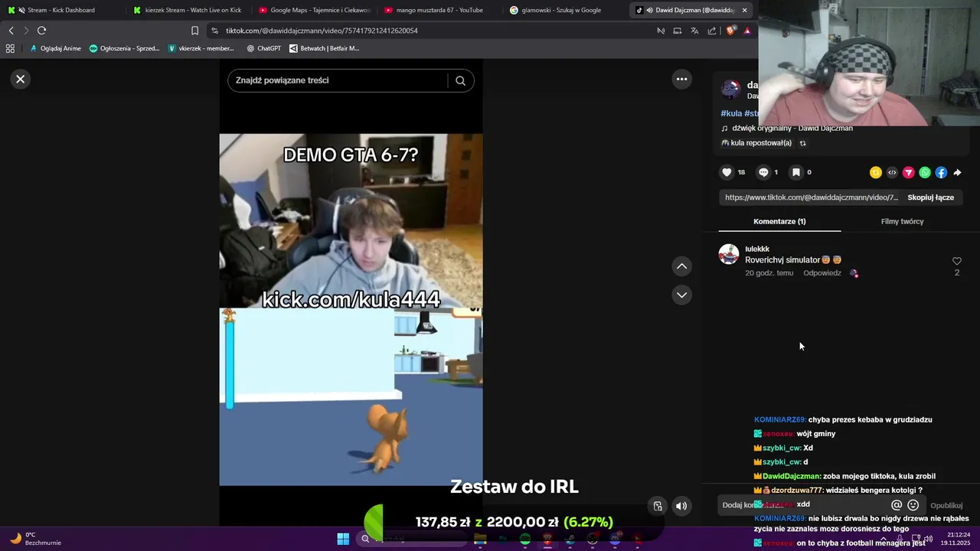The width and height of the screenshot is (980, 551).
Task: Open "dźwięk oryginalny - Dawid Dajczman" sound link
Action: [x=792, y=128]
